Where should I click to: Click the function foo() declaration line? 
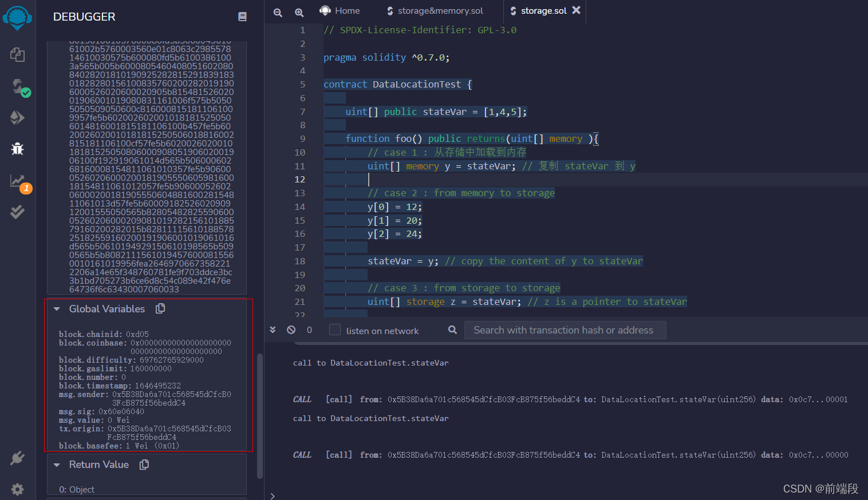coord(472,138)
